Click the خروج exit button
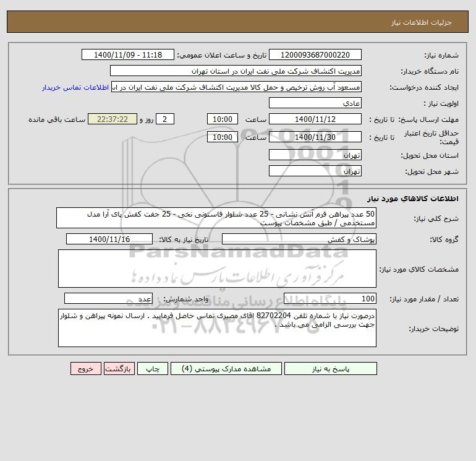This screenshot has width=476, height=461. [x=86, y=369]
